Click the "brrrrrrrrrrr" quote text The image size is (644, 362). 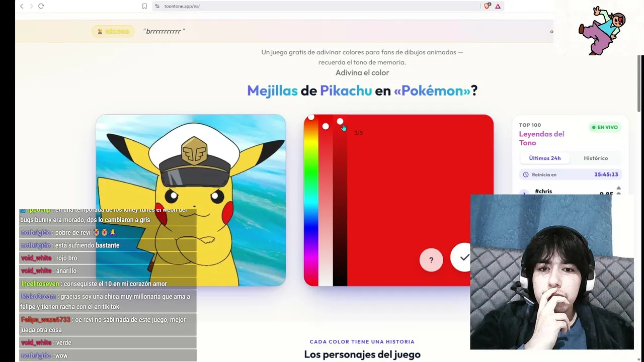click(x=164, y=31)
